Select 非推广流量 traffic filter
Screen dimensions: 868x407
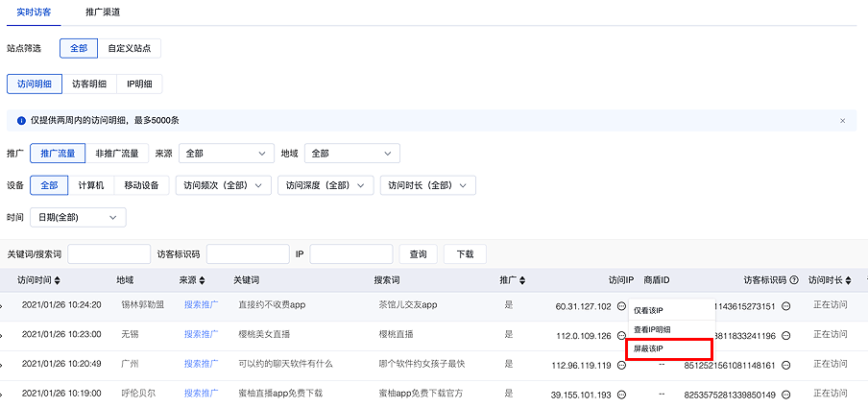click(116, 154)
